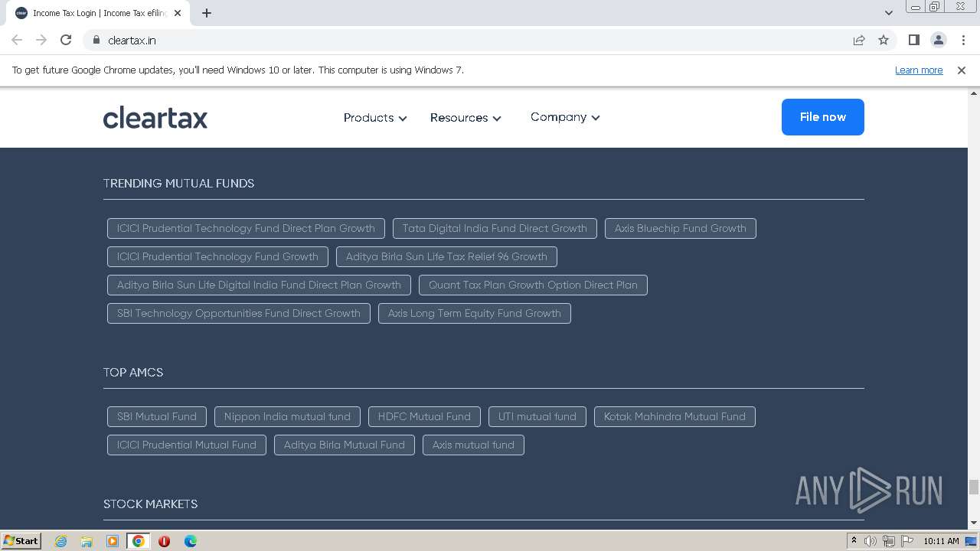Switch to Chrome in the taskbar
980x551 pixels.
[139, 541]
